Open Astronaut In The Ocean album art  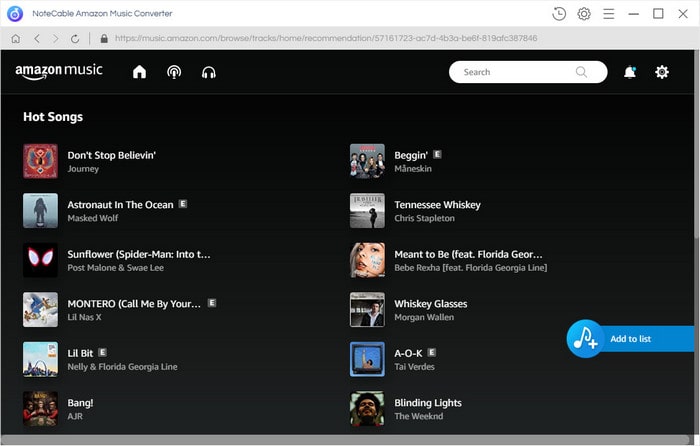point(41,210)
